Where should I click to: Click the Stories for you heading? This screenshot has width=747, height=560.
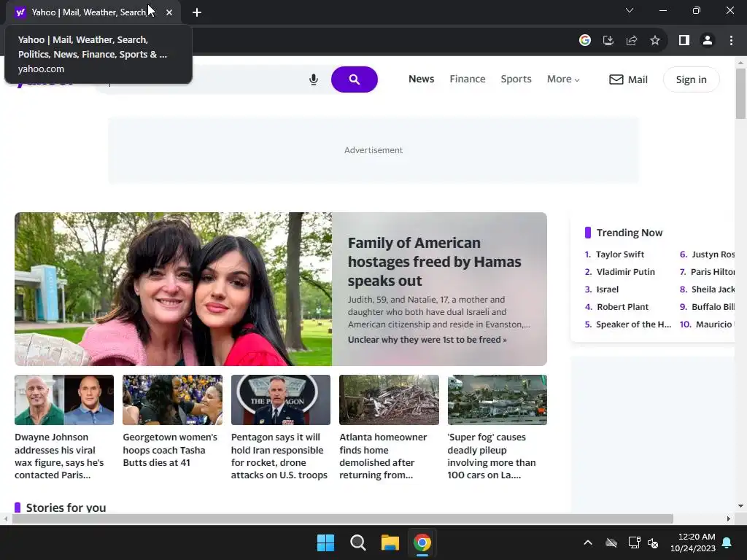point(66,507)
